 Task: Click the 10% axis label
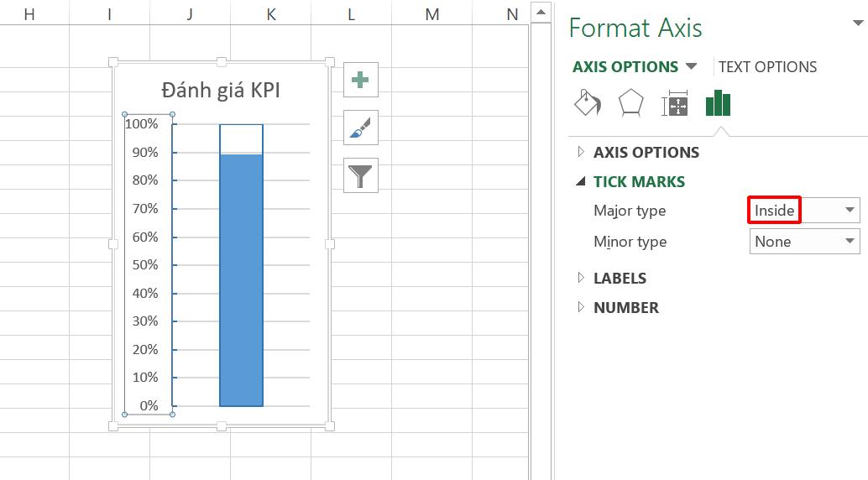(145, 377)
